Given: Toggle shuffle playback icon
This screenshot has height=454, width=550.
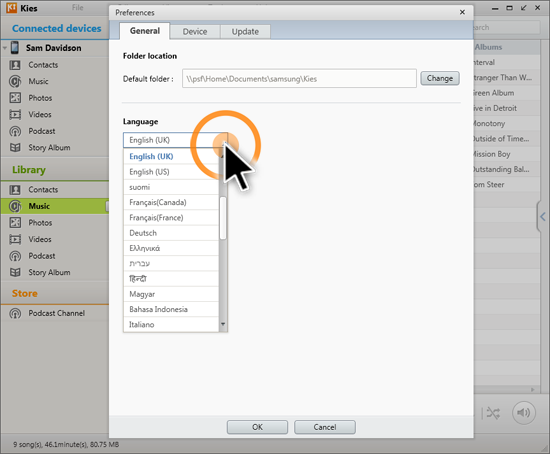Looking at the screenshot, I should click(x=494, y=413).
